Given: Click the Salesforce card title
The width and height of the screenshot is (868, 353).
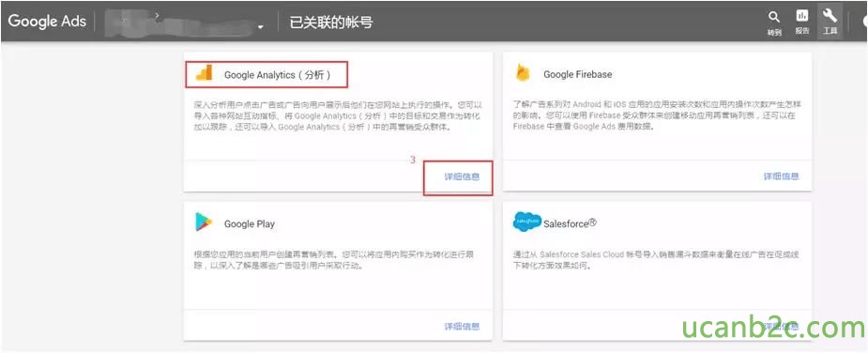Looking at the screenshot, I should (x=570, y=223).
